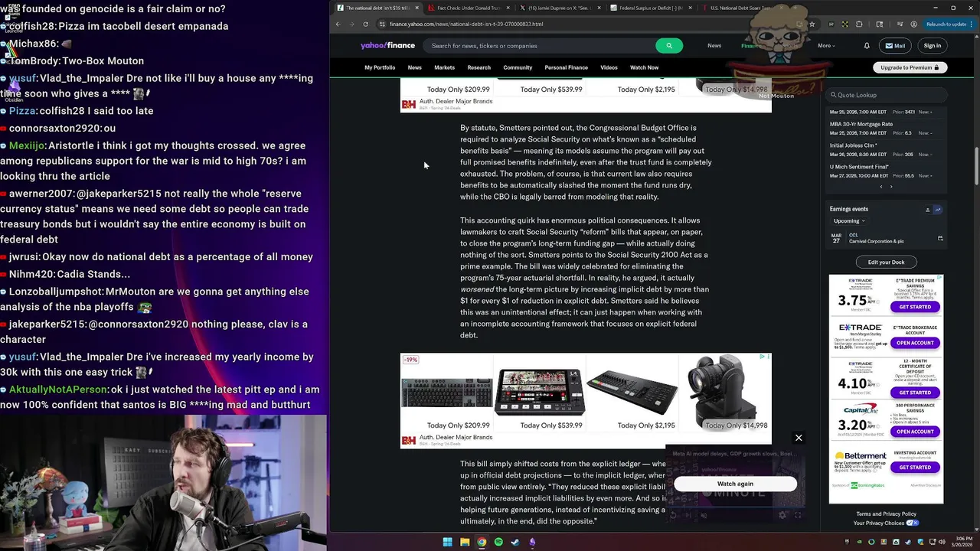The image size is (980, 551).
Task: Close the Fact Check Under Donald Trump tab
Action: point(507,8)
